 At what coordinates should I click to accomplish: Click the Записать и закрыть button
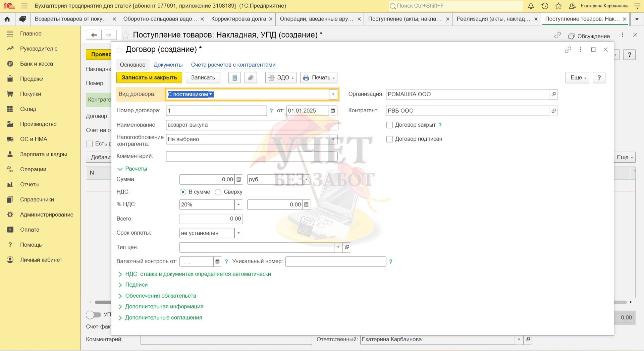pos(149,78)
